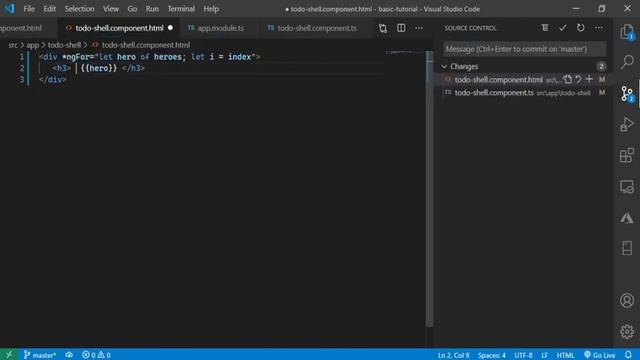The width and height of the screenshot is (640, 360).
Task: Open the Manage gear settings icon
Action: pyautogui.click(x=627, y=331)
